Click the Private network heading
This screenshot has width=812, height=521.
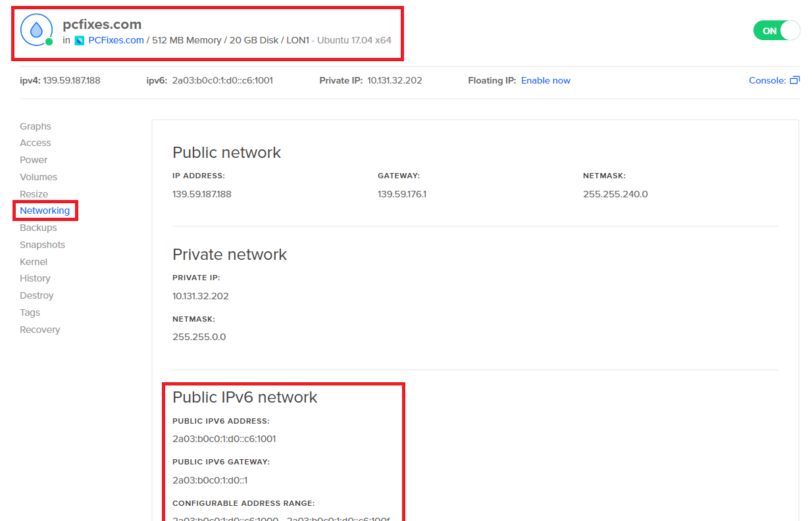point(230,255)
